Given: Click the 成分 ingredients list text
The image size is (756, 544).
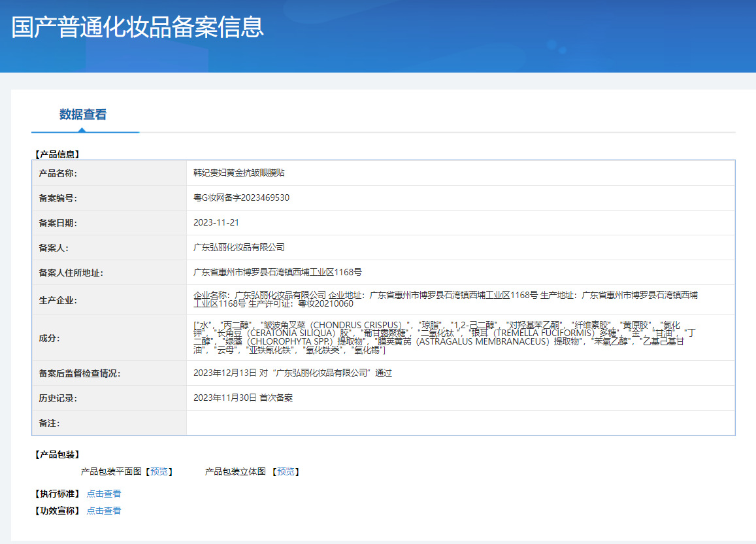Looking at the screenshot, I should (444, 337).
